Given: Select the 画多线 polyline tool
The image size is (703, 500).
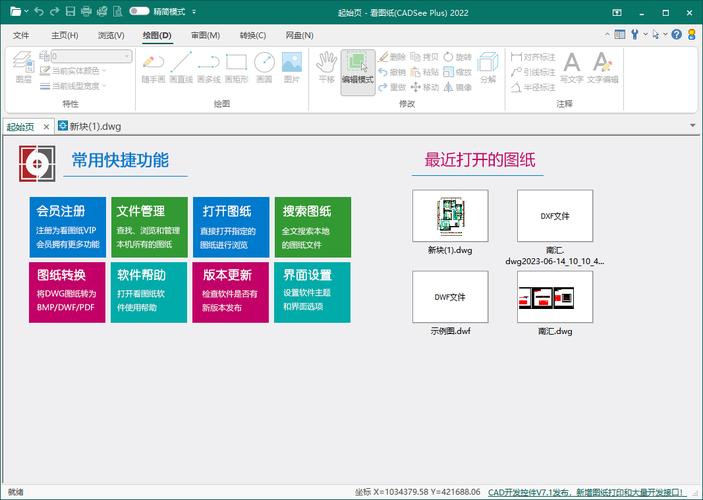Looking at the screenshot, I should pyautogui.click(x=209, y=67).
